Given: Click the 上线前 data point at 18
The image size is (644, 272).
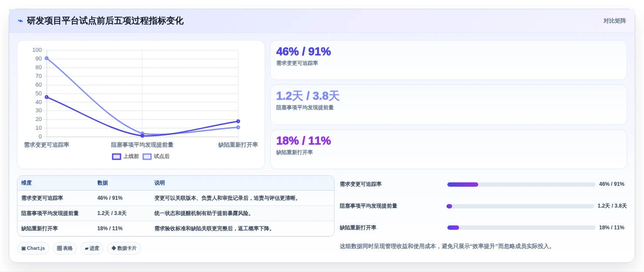Looking at the screenshot, I should pos(238,121).
